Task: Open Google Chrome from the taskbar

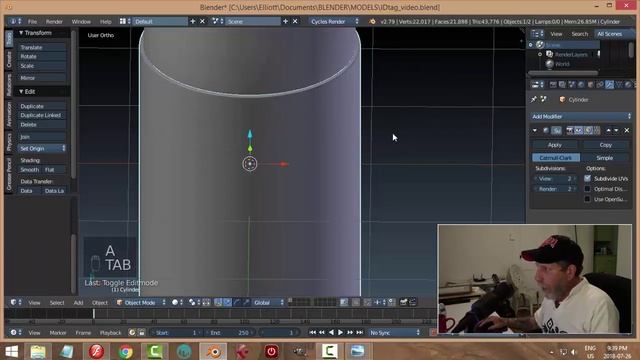Action: point(126,351)
